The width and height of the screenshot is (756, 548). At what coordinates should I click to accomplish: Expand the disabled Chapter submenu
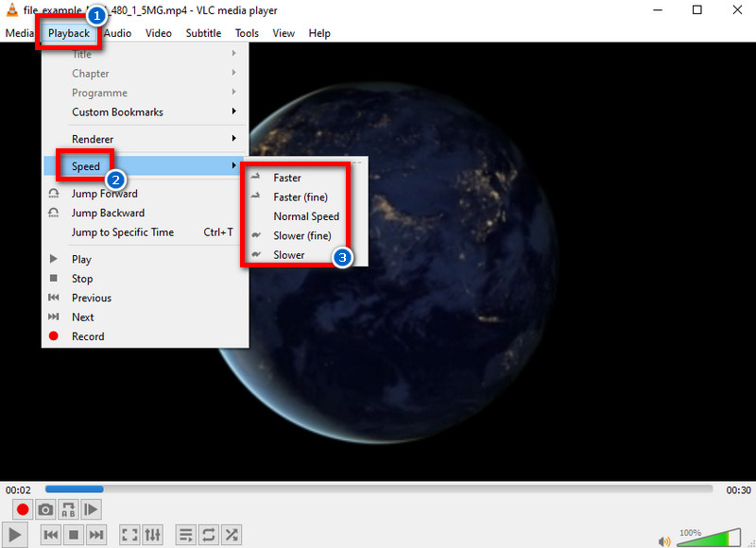point(146,74)
